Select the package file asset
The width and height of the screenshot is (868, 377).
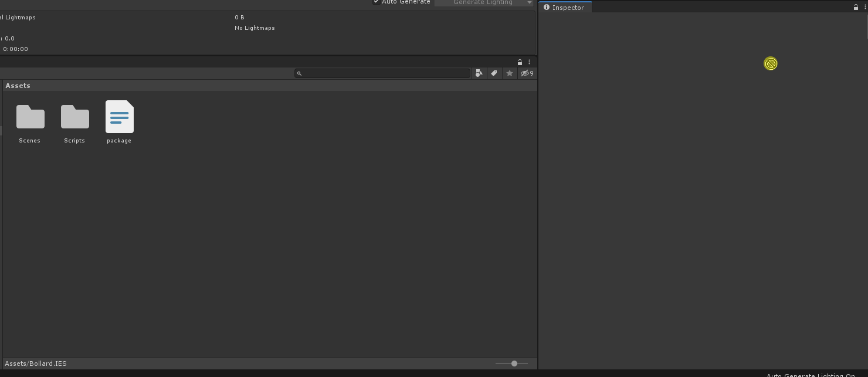coord(119,122)
